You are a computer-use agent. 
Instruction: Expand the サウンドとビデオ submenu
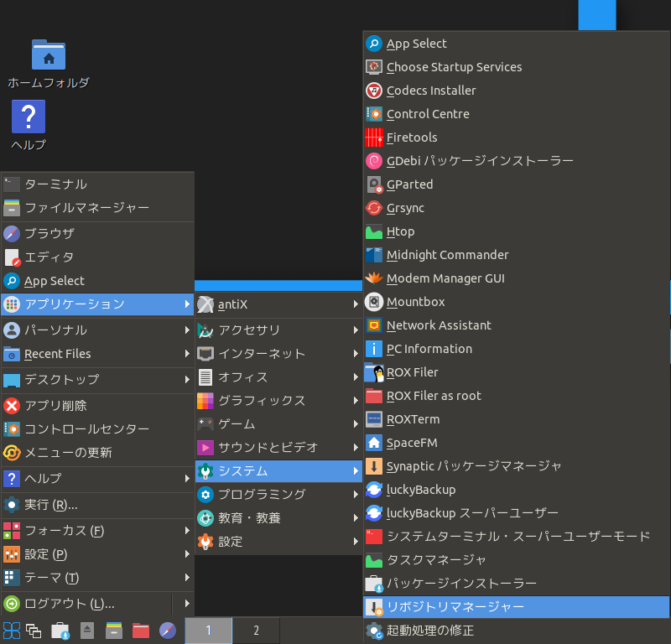tap(278, 448)
